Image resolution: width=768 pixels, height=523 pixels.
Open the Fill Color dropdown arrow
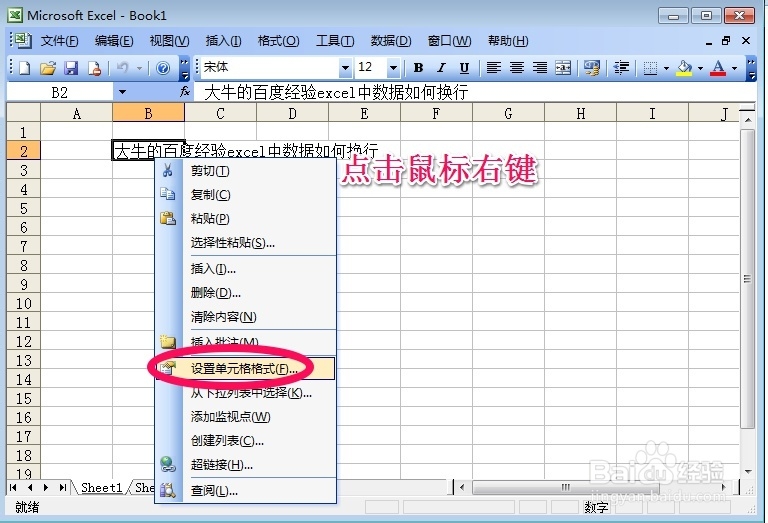(x=700, y=68)
